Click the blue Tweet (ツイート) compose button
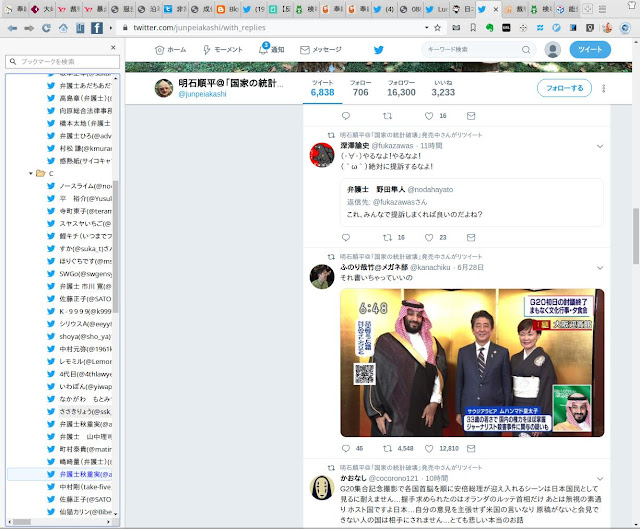Image resolution: width=640 pixels, height=529 pixels. pos(590,50)
